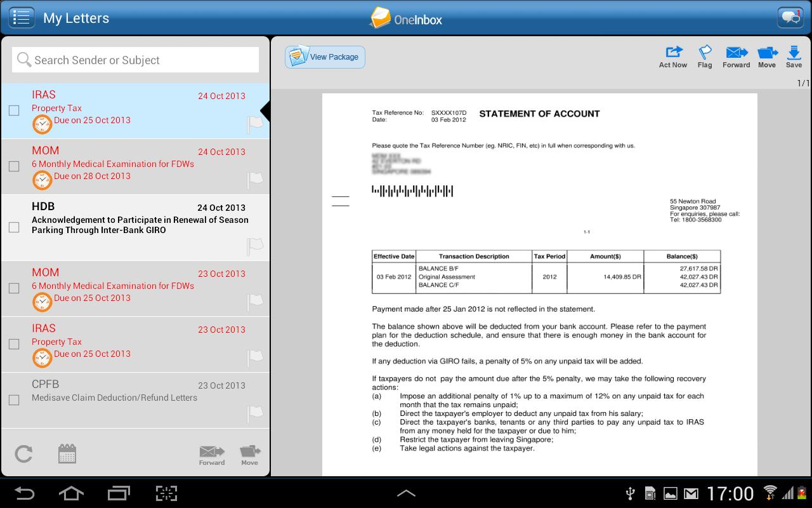This screenshot has height=508, width=812.
Task: Click the Search Sender or Subject field
Action: click(135, 59)
